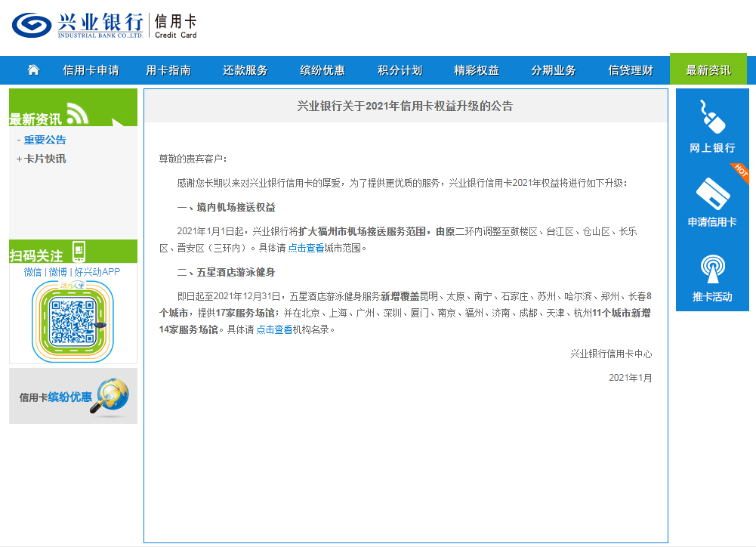Click 推卡活动 label in right panel
The width and height of the screenshot is (756, 547).
tap(713, 297)
